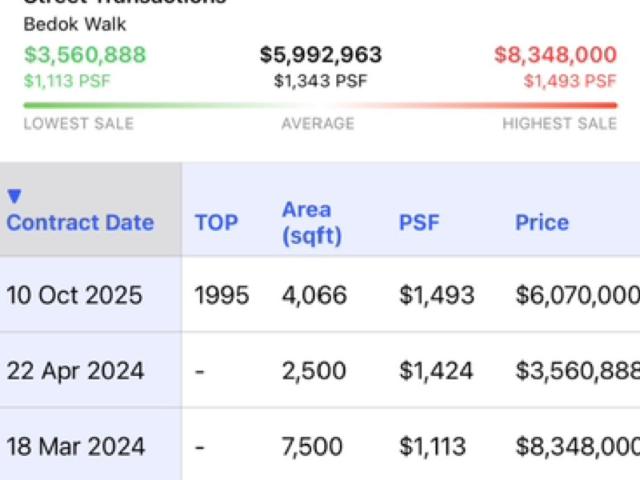
Task: Click the lowest sale price $3,560,888
Action: point(84,55)
